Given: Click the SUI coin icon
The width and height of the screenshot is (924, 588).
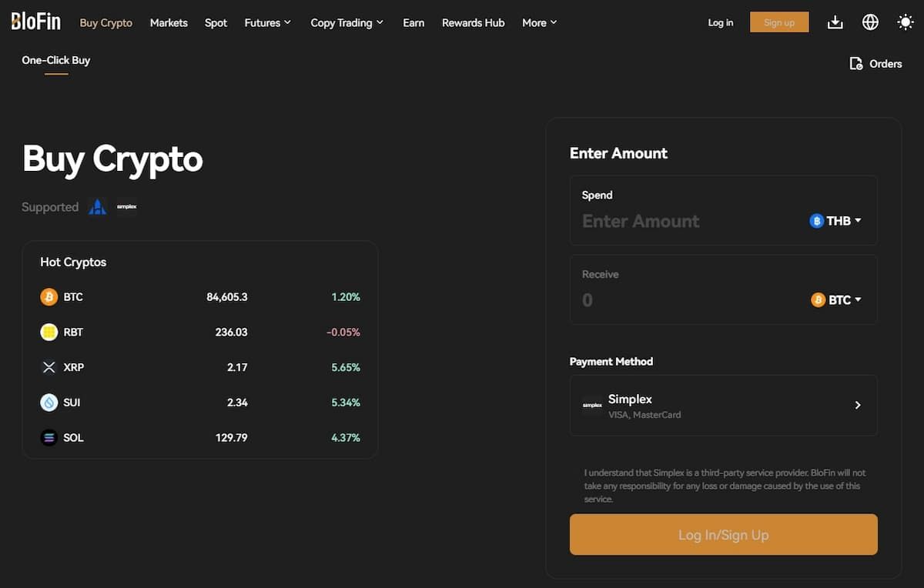Looking at the screenshot, I should point(49,403).
